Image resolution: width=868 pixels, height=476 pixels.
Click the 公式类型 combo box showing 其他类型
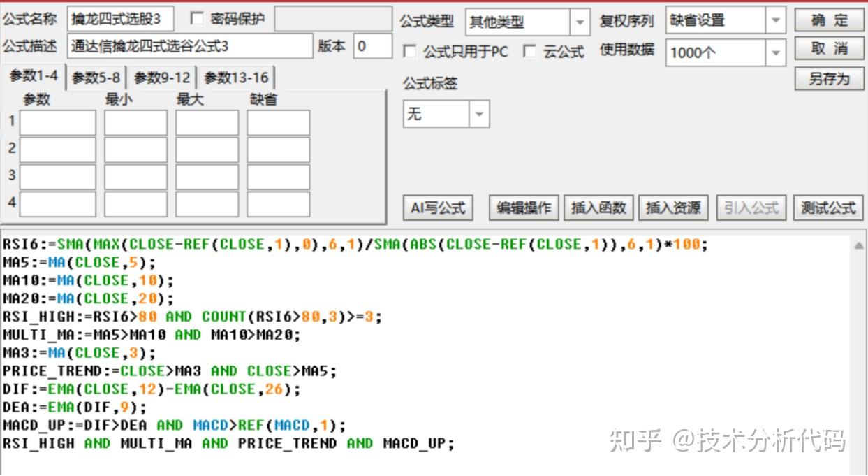click(527, 22)
